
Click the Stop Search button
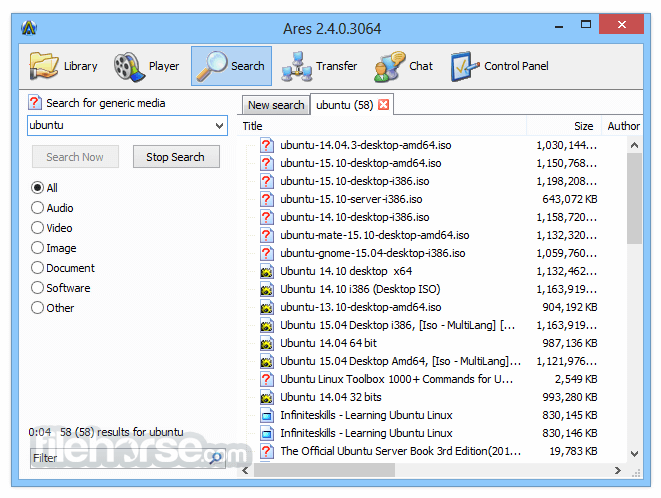point(176,157)
